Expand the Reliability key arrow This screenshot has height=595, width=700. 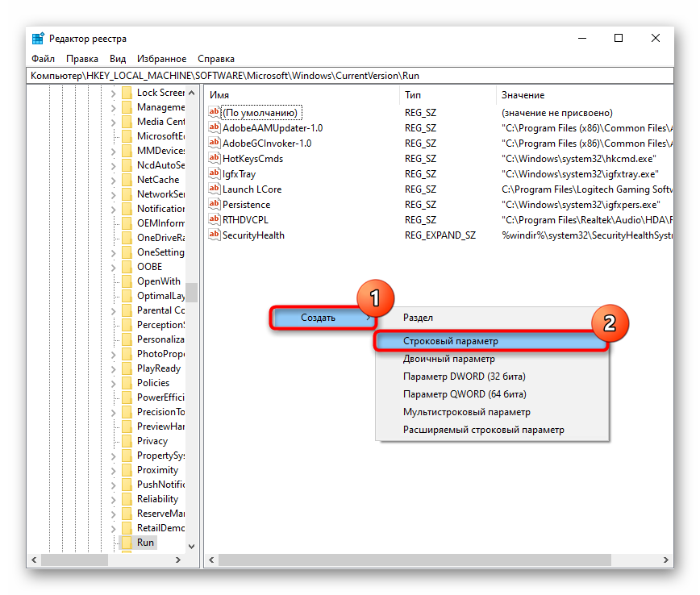113,499
